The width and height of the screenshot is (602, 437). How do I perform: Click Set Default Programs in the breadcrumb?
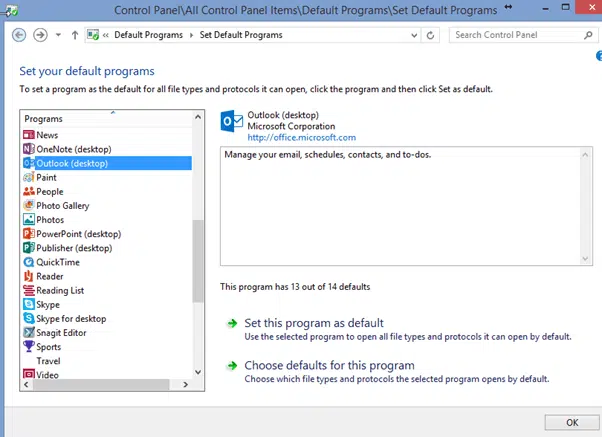pyautogui.click(x=241, y=35)
